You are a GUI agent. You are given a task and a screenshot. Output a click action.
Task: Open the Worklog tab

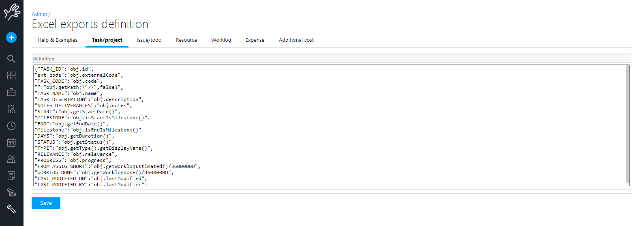[x=221, y=40]
